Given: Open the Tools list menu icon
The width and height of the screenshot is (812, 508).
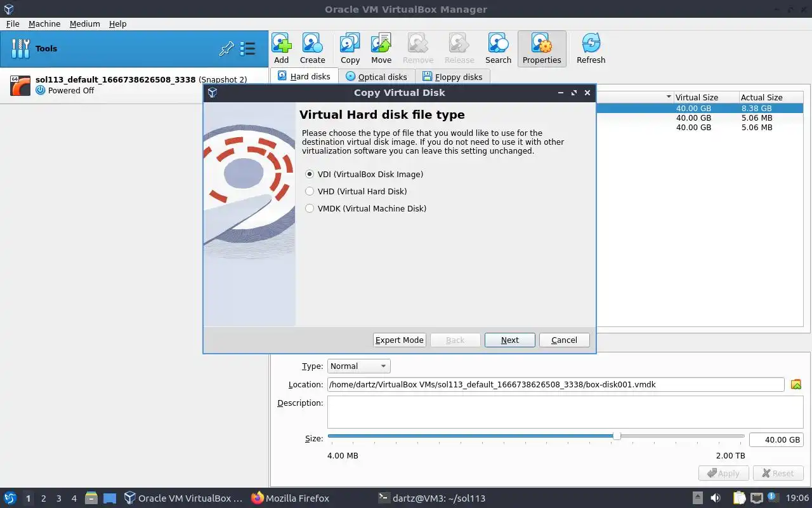Looking at the screenshot, I should click(x=247, y=48).
